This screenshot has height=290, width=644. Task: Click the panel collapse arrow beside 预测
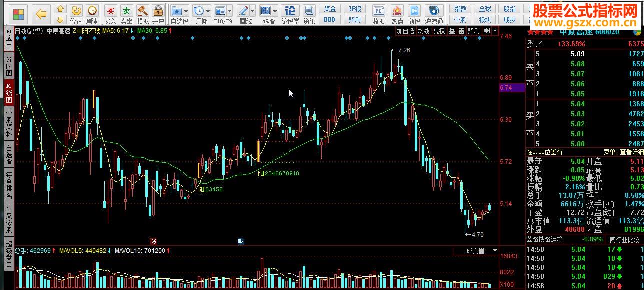point(486,31)
